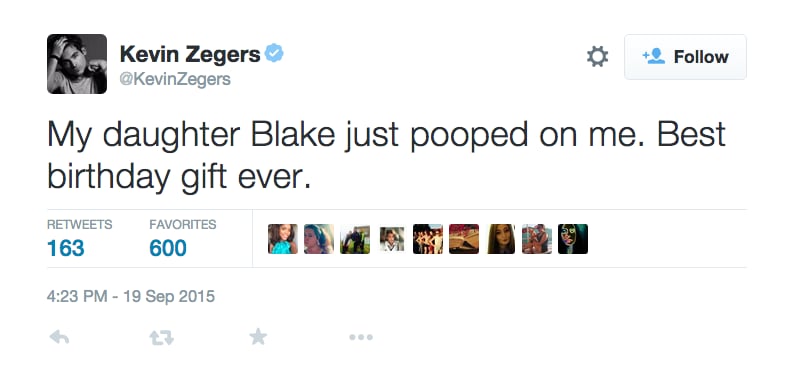Visit the @KevinZegers handle
Image resolution: width=793 pixels, height=386 pixels.
[174, 79]
